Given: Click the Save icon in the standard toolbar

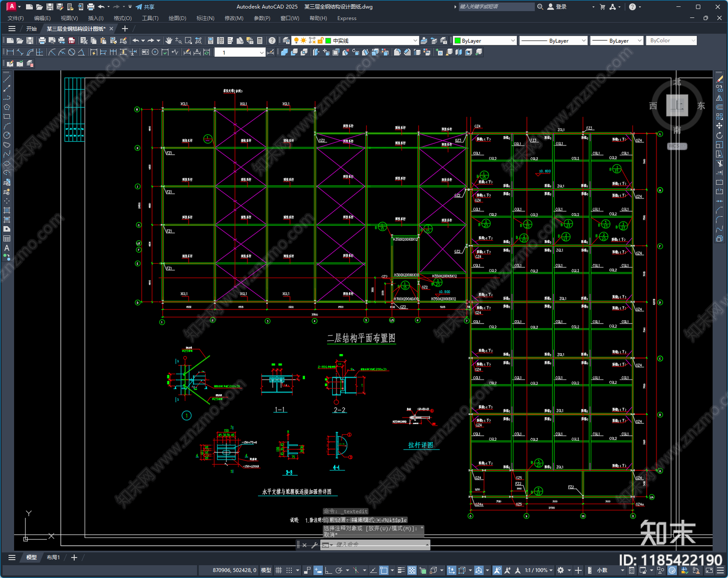Looking at the screenshot, I should pyautogui.click(x=30, y=41).
